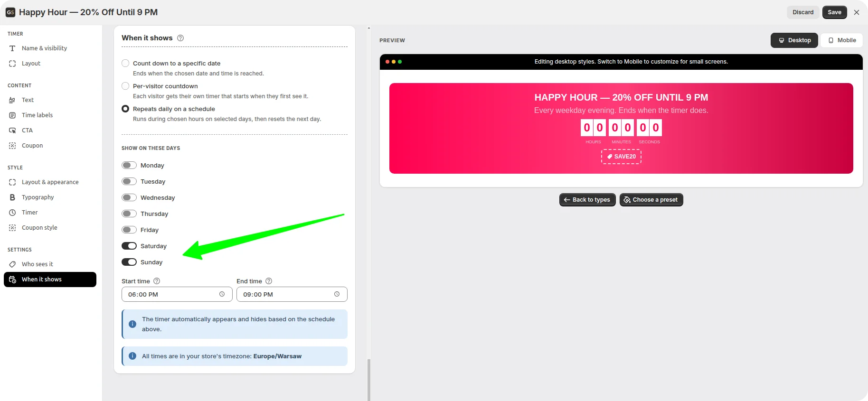Image resolution: width=868 pixels, height=401 pixels.
Task: Click the End time help icon
Action: (269, 281)
